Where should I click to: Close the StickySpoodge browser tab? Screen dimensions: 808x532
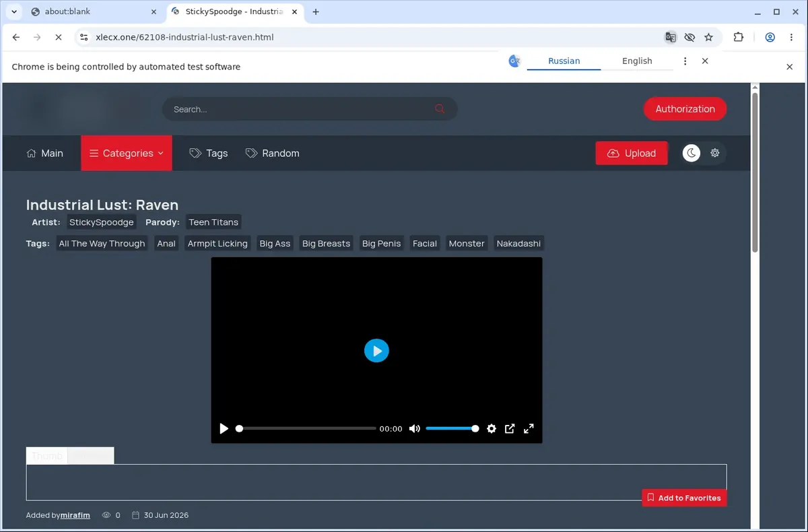click(294, 11)
